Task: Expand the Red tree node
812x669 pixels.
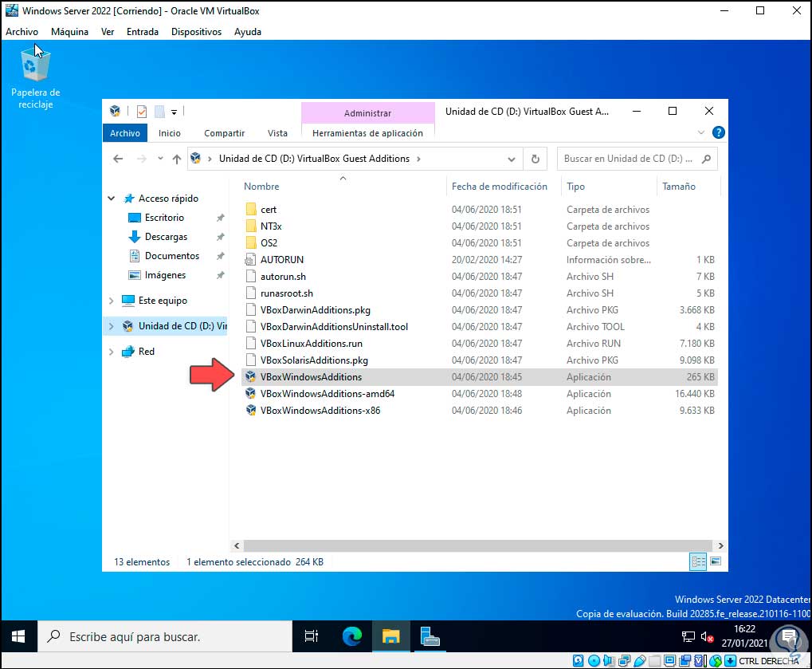Action: point(112,352)
